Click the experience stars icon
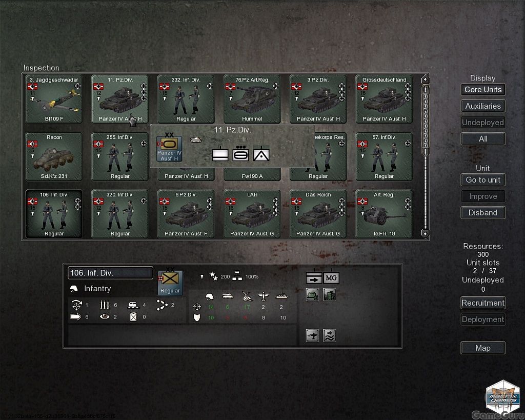525x420 pixels. pyautogui.click(x=213, y=276)
